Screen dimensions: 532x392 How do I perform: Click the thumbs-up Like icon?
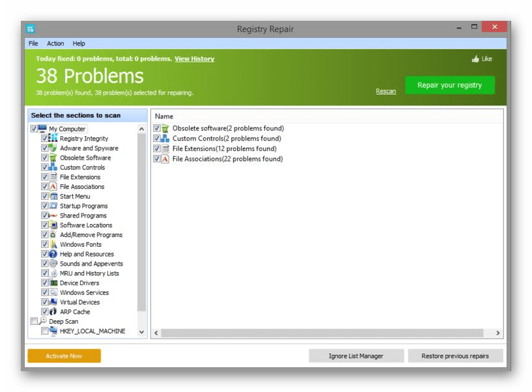click(475, 59)
